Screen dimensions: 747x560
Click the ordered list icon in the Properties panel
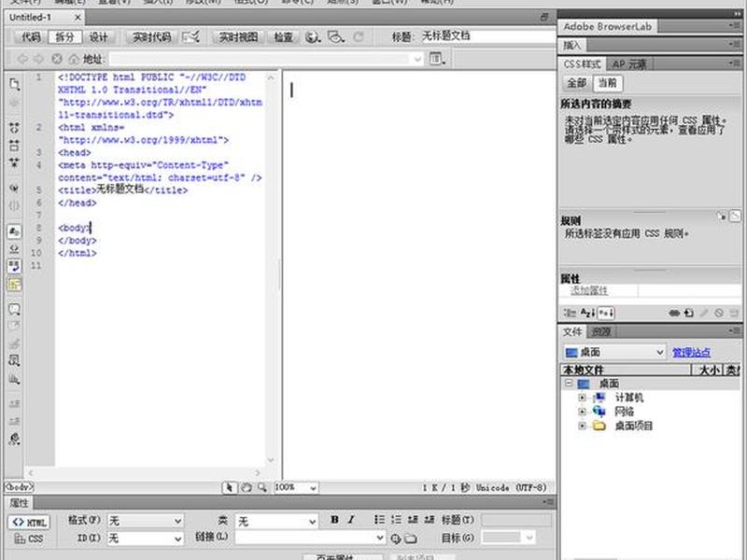tap(396, 520)
